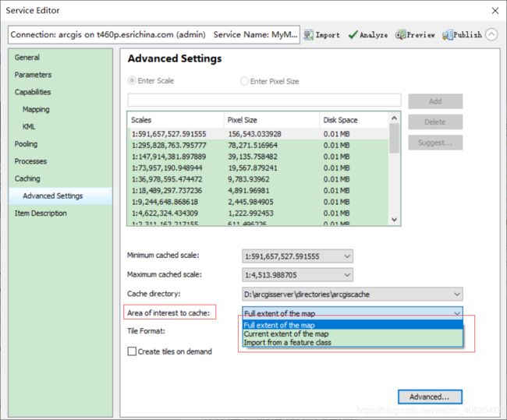Select the Enter Pixel Size radio button
507x420 pixels.
tap(244, 81)
